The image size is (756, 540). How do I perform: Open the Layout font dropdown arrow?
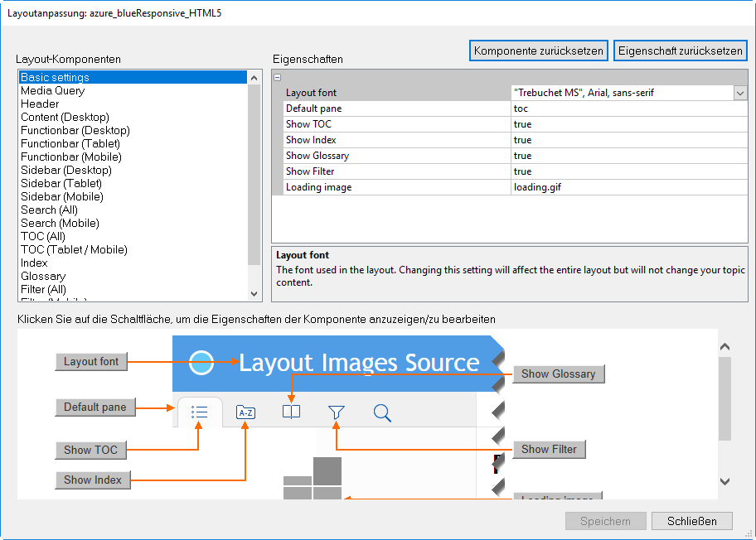(740, 93)
